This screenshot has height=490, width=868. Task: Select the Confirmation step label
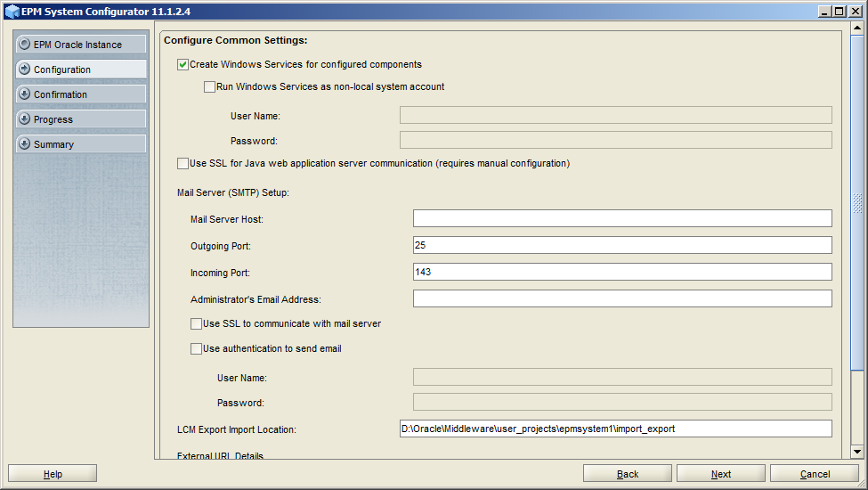(61, 94)
